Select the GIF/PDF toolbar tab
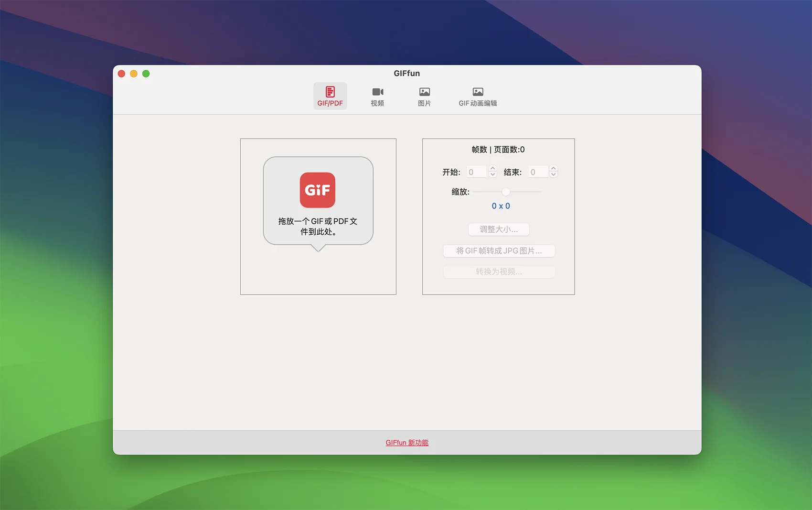The height and width of the screenshot is (510, 812). click(x=330, y=96)
